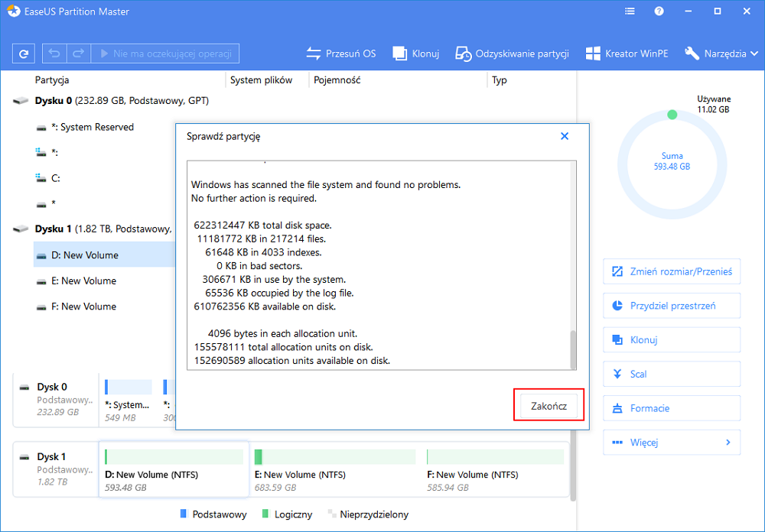Click the Narzędzia wrench icon

point(692,54)
